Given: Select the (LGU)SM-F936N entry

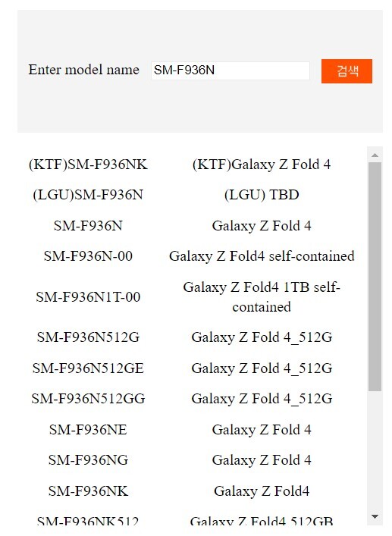Looking at the screenshot, I should pos(88,195).
